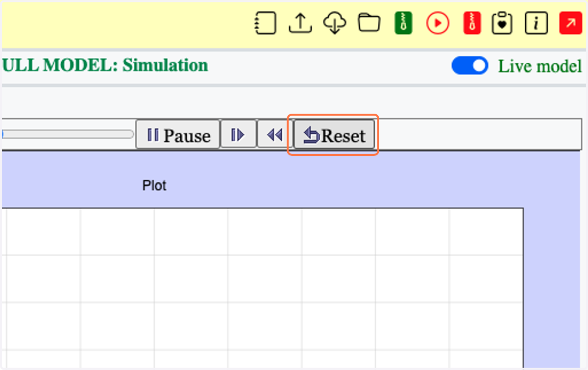Click the simulation progress slider

(x=68, y=134)
